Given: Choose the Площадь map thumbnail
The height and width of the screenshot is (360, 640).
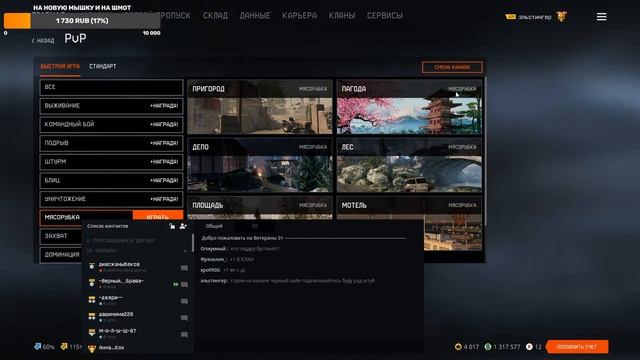Looking at the screenshot, I should pyautogui.click(x=260, y=208).
